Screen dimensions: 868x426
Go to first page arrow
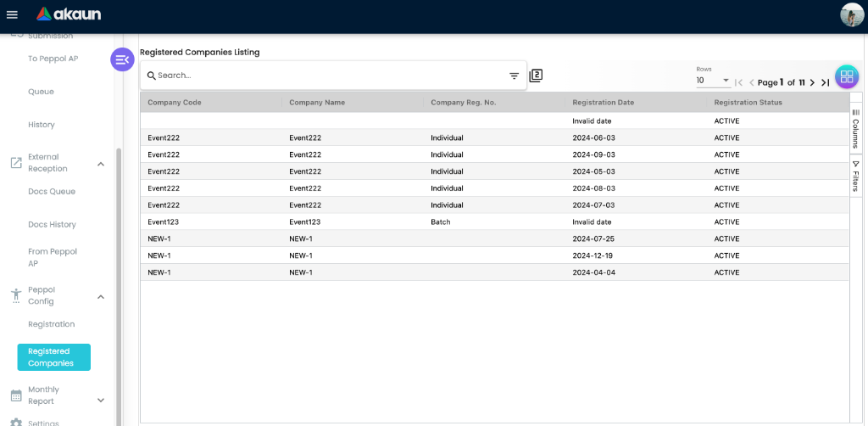(738, 82)
